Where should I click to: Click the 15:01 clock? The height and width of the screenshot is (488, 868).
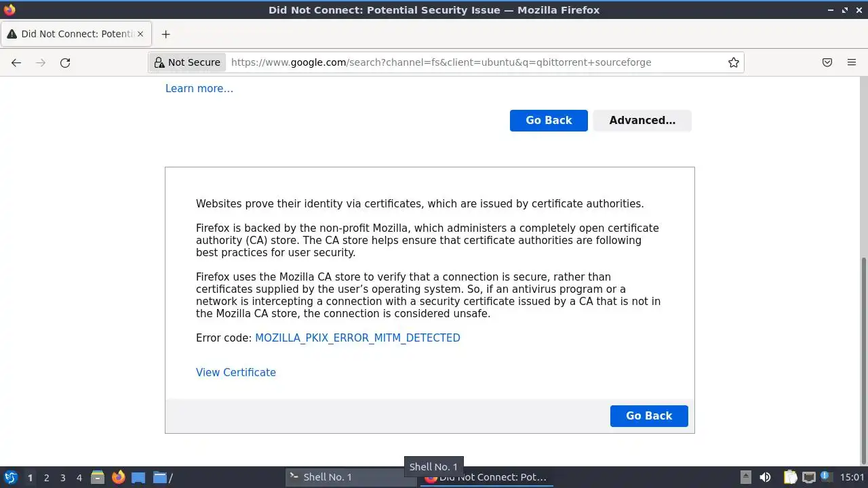[852, 477]
